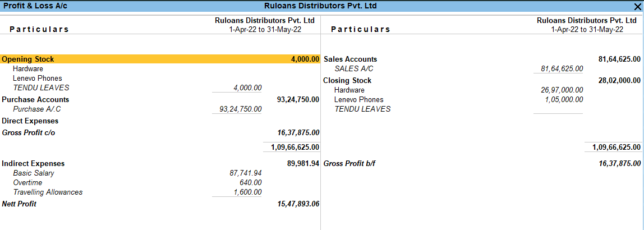This screenshot has width=644, height=230.
Task: Click the Purchase A/.C italic amount 93,24,750.00
Action: coord(241,109)
